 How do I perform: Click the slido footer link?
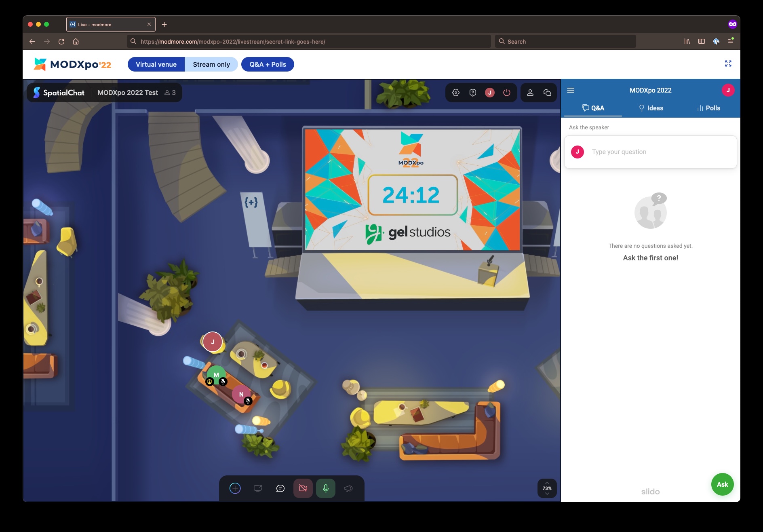tap(650, 492)
